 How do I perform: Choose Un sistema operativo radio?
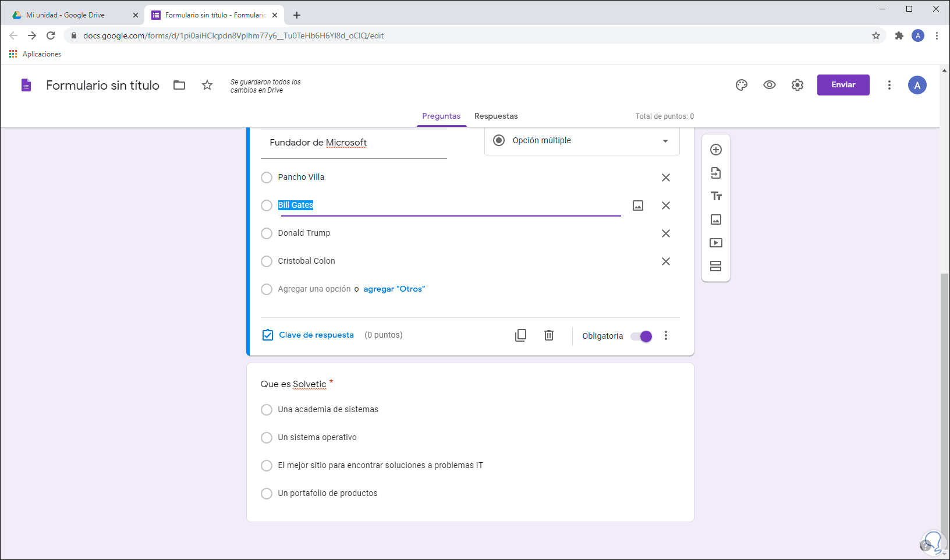pyautogui.click(x=267, y=438)
